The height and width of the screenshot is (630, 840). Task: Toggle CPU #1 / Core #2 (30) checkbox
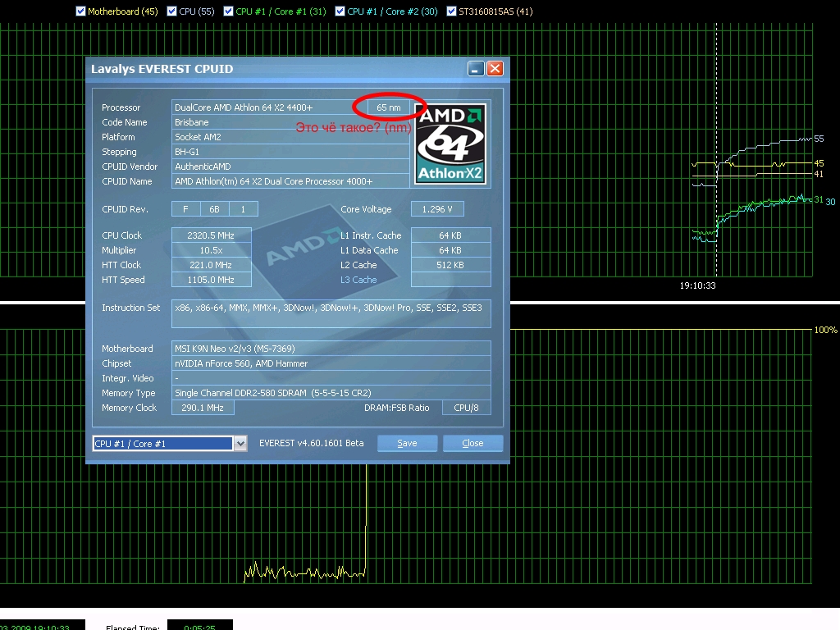click(340, 11)
